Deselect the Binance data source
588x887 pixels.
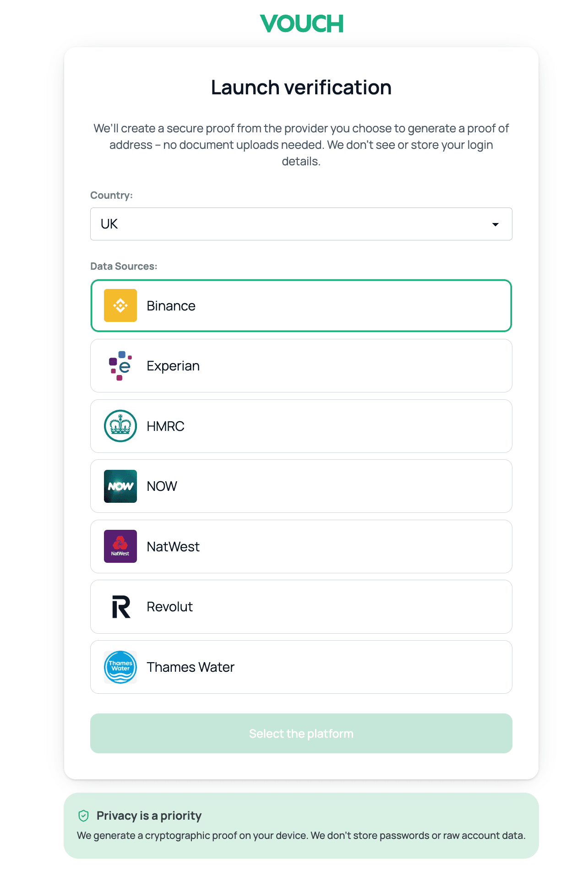[x=301, y=305]
